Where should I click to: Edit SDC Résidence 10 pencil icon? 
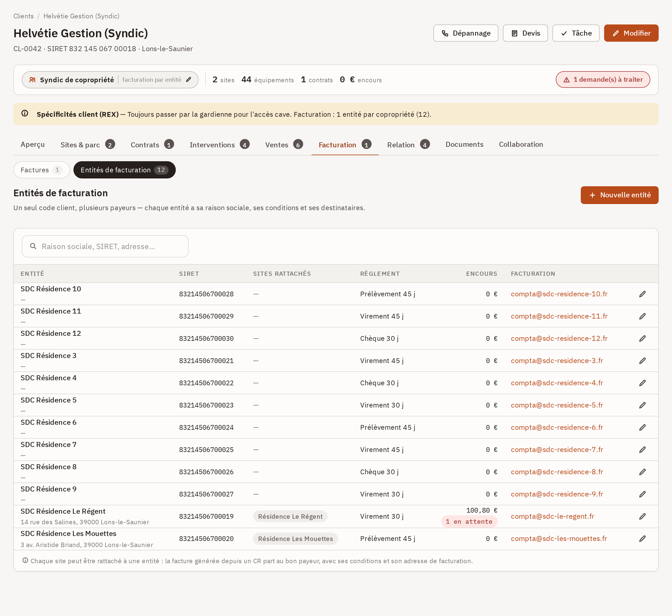pos(642,294)
